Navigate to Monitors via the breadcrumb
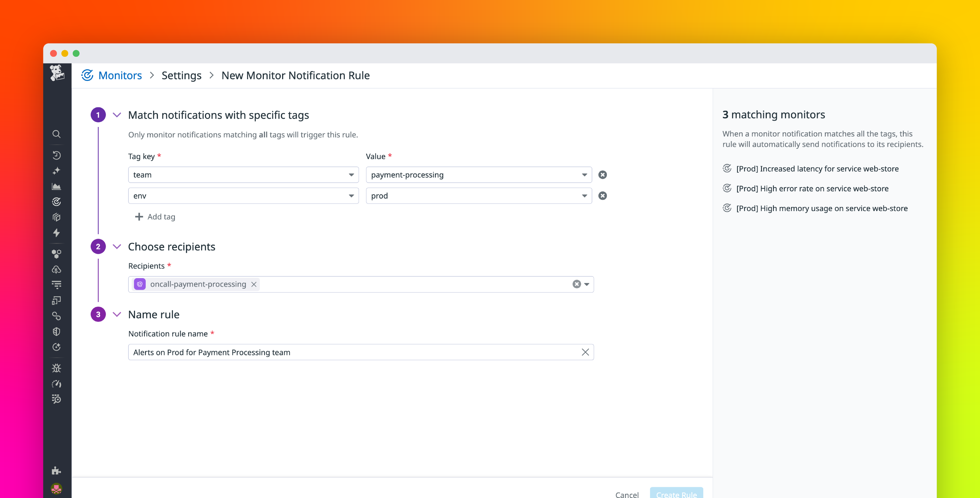Viewport: 980px width, 498px height. [x=120, y=75]
